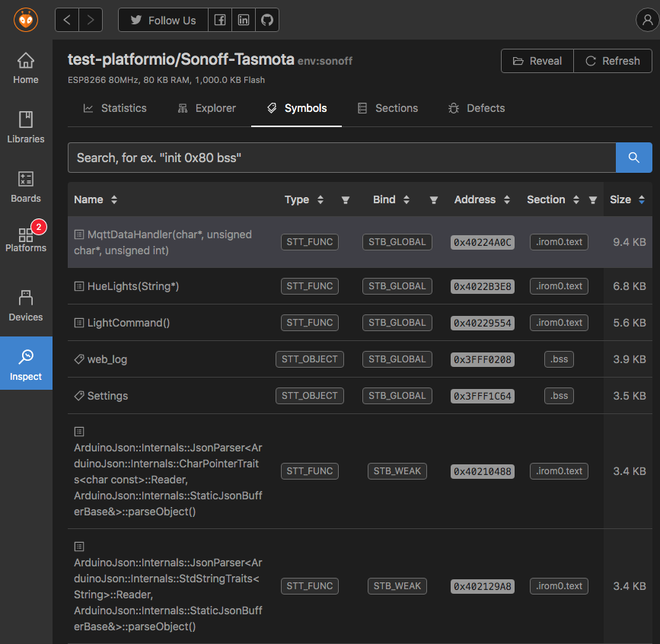Viewport: 660px width, 644px height.
Task: Select the MqttDataHandler symbol name
Action: (164, 242)
